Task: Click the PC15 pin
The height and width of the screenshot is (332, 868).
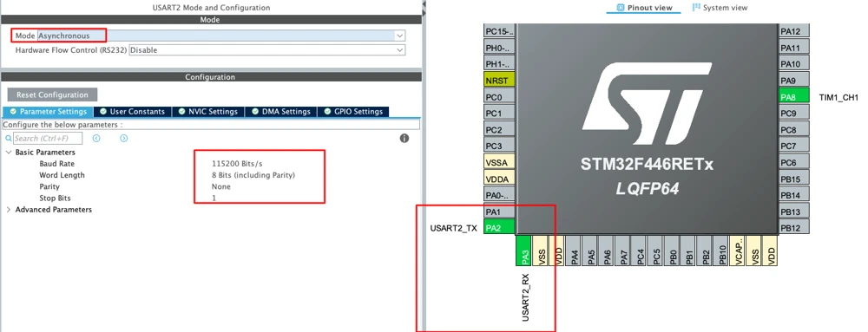Action: [499, 31]
